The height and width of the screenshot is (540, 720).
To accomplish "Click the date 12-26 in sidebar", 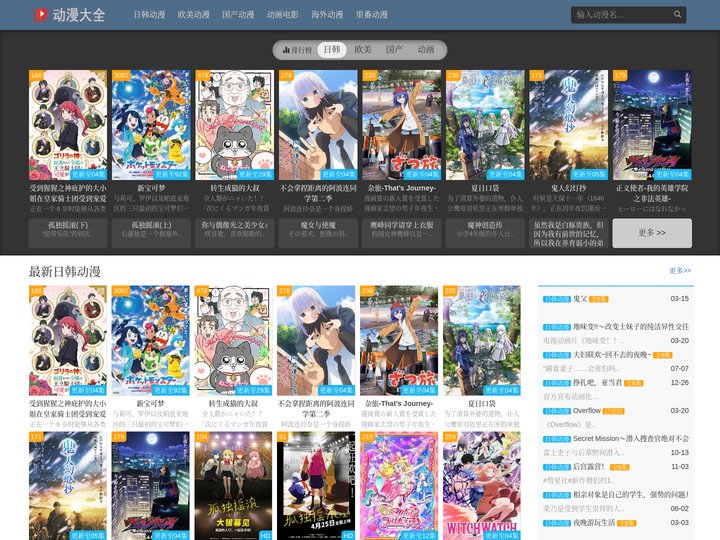I will [679, 382].
